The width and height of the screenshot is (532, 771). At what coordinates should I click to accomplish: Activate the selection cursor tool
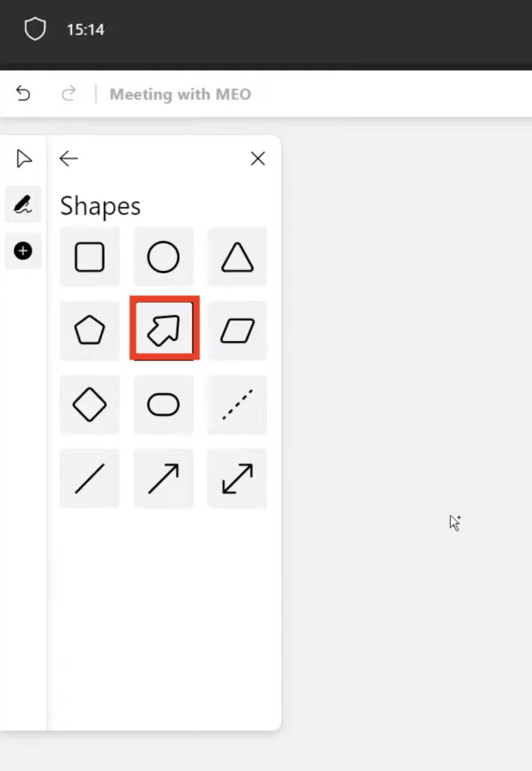pyautogui.click(x=23, y=159)
